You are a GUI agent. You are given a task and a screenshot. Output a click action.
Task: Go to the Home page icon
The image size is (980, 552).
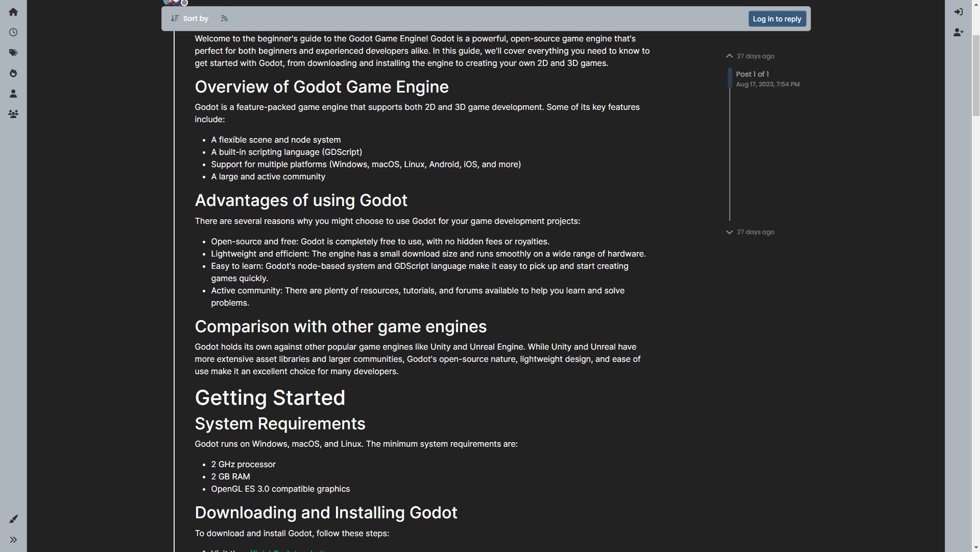13,12
